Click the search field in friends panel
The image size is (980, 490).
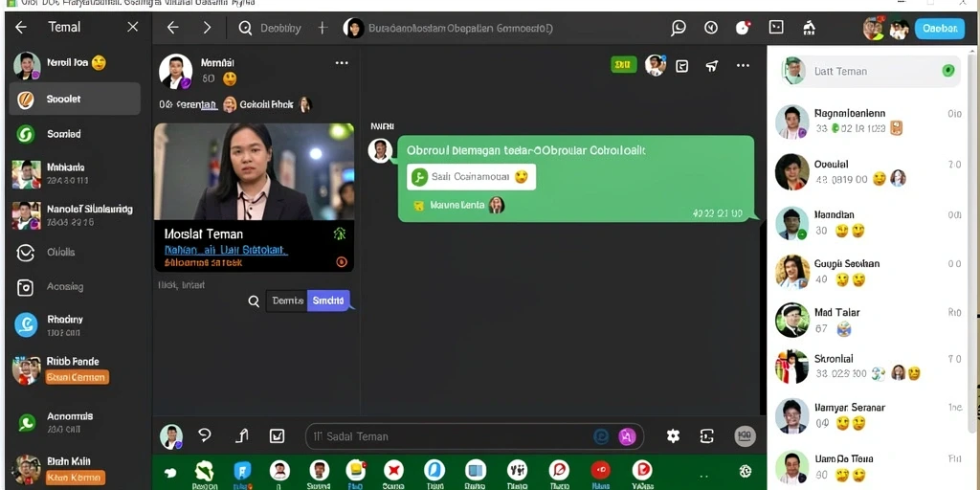coord(871,71)
